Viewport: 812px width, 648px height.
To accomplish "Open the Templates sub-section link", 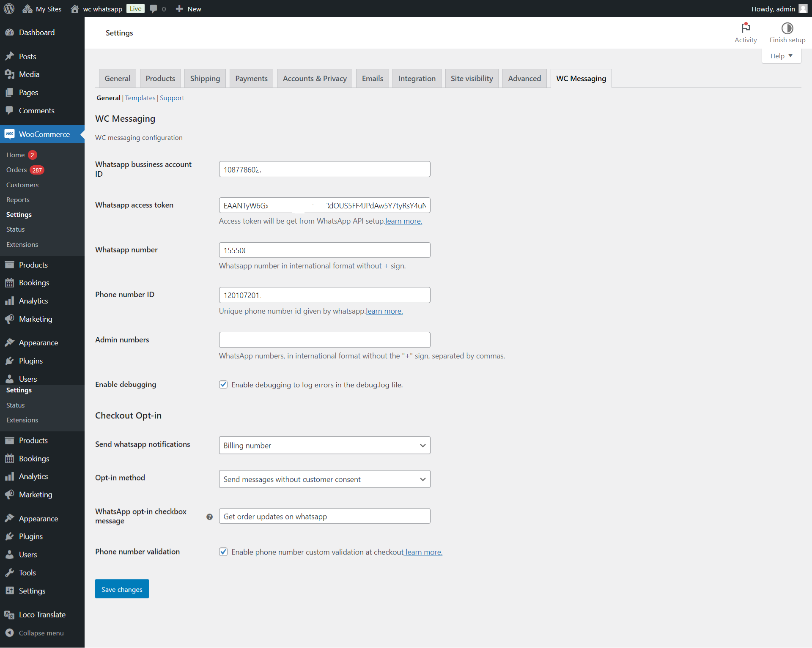I will pyautogui.click(x=140, y=98).
